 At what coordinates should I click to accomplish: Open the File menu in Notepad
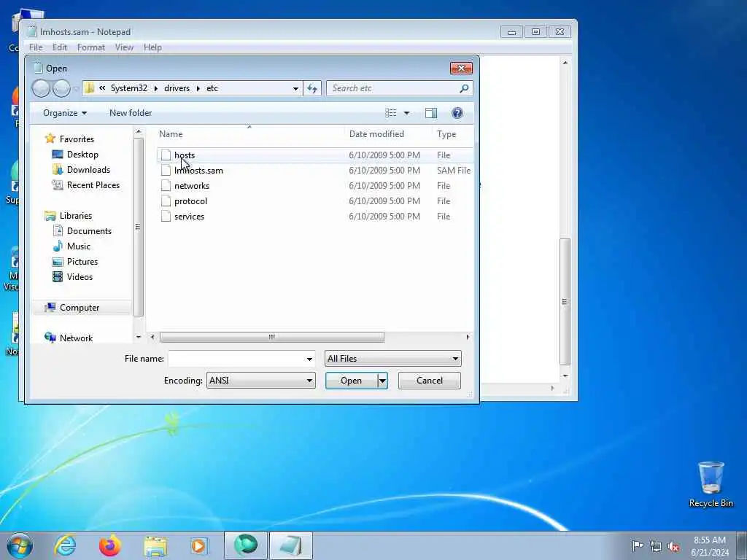click(36, 47)
